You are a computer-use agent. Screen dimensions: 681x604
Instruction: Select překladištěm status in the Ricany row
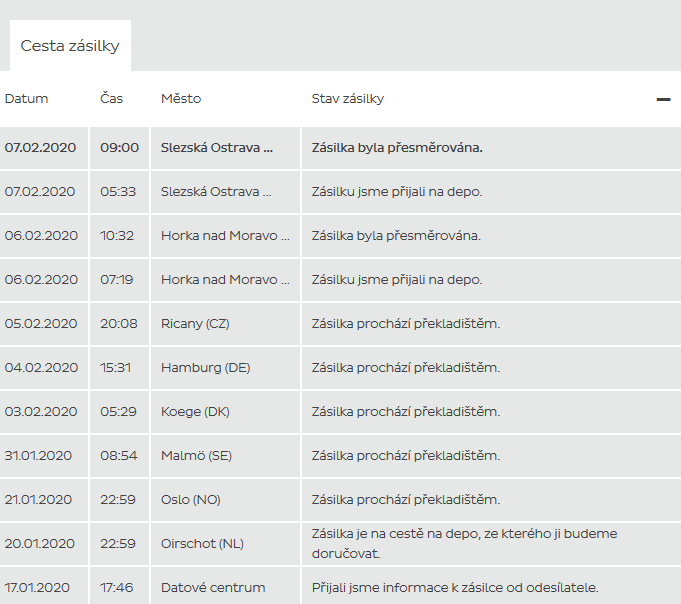pyautogui.click(x=406, y=324)
